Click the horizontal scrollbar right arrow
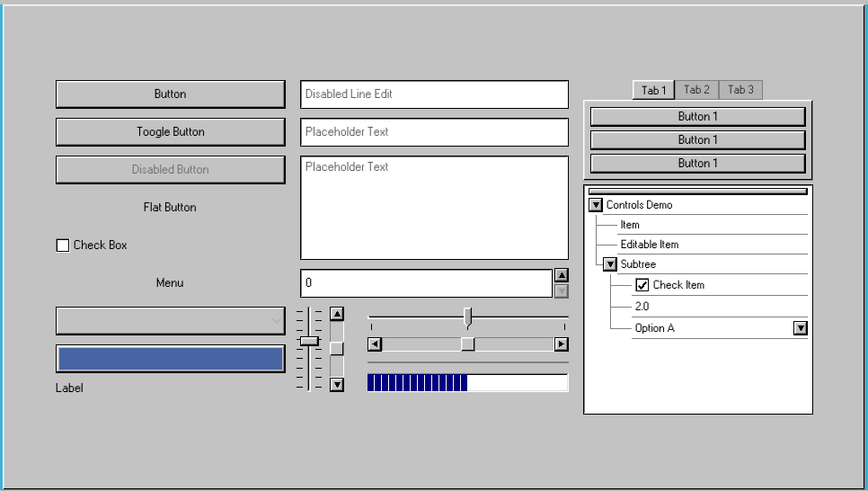This screenshot has width=868, height=491. [562, 344]
